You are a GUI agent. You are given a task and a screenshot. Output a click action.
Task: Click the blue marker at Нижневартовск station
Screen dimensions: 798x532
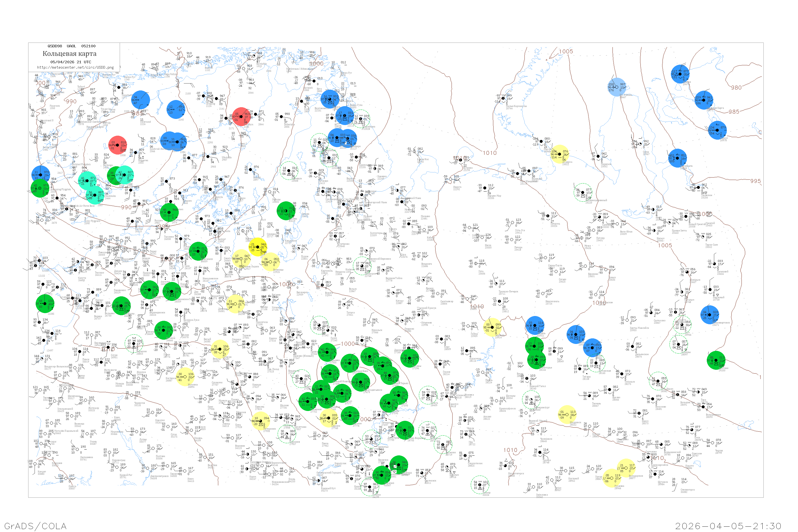click(x=709, y=315)
